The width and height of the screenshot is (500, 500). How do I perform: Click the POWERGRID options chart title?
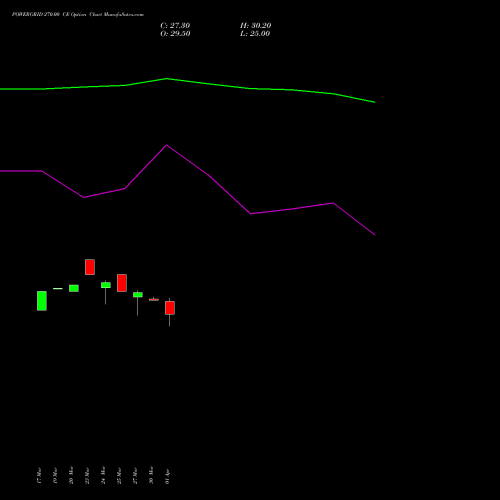[x=78, y=15]
